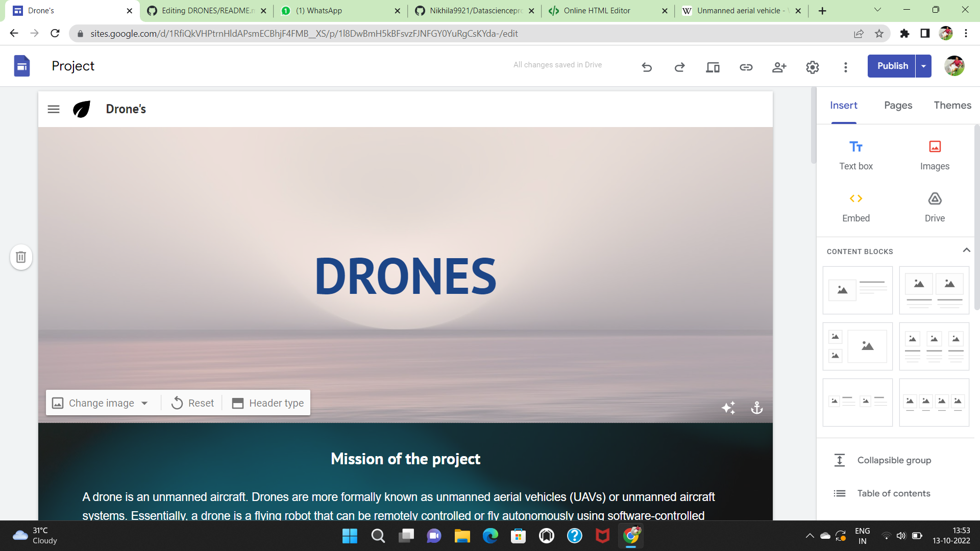Switch to the Themes tab
The image size is (980, 551).
pos(952,105)
